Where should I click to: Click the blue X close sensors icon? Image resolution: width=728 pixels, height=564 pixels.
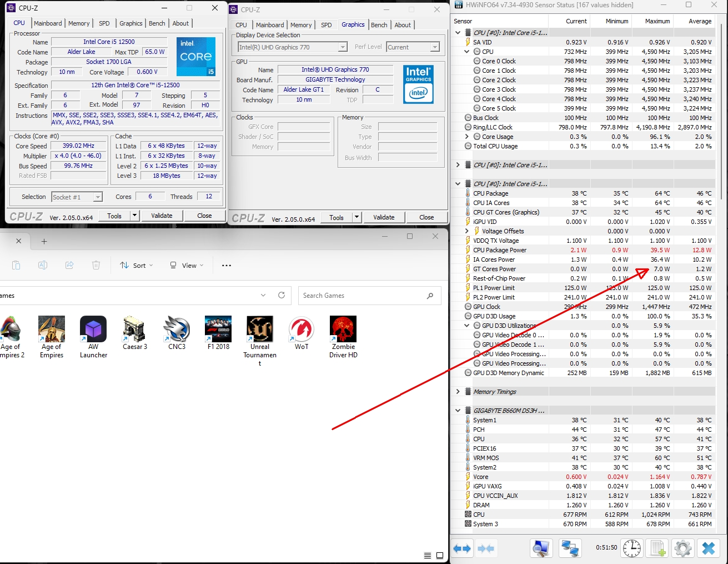click(709, 548)
